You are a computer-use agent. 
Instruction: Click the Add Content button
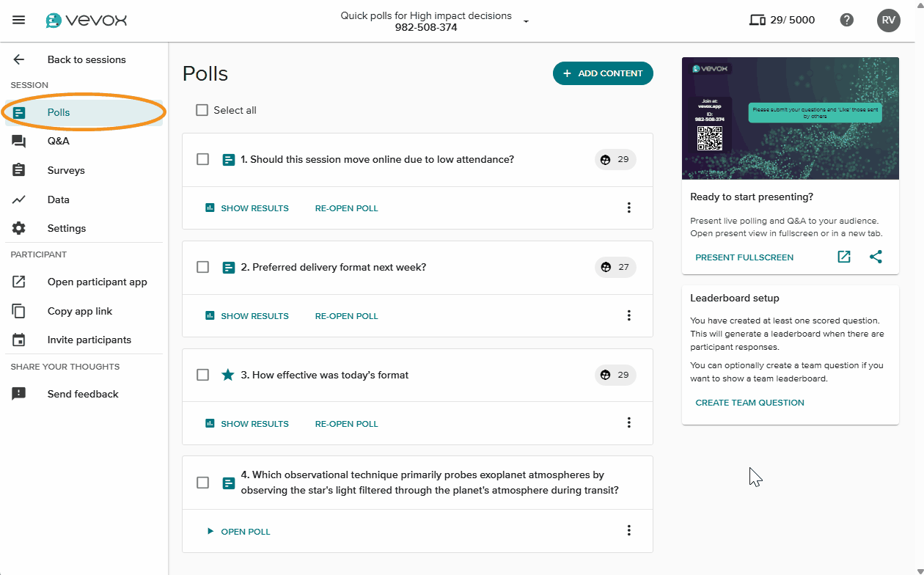tap(603, 73)
